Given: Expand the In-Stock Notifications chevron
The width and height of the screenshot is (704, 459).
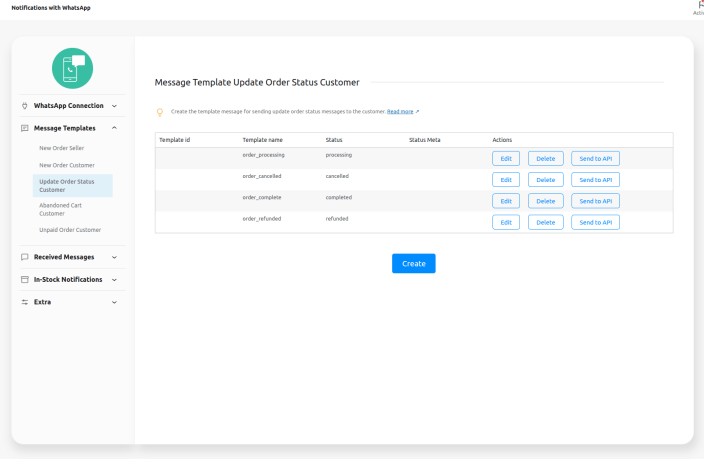Looking at the screenshot, I should pos(114,280).
